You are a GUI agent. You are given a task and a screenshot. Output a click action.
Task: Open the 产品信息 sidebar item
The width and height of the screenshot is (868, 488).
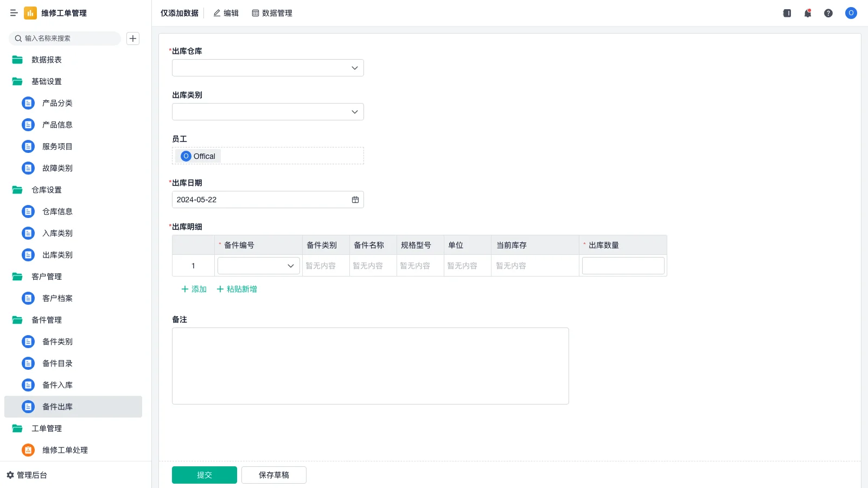tap(73, 125)
